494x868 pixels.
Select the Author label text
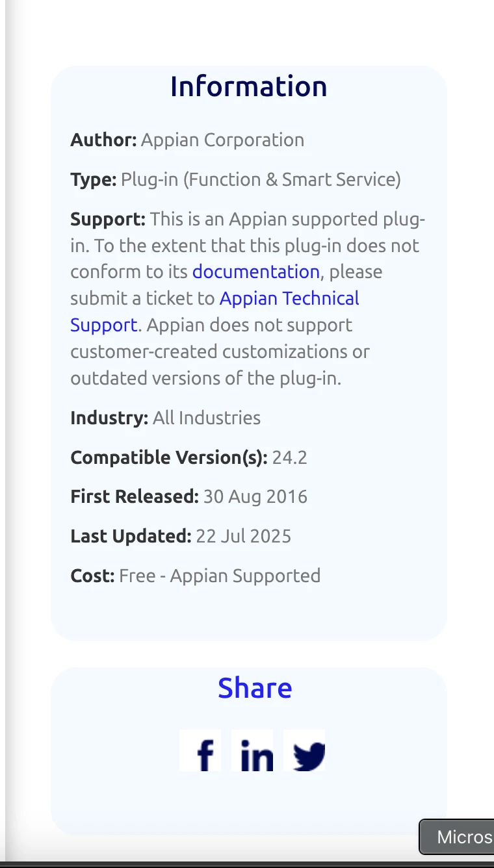tap(103, 140)
